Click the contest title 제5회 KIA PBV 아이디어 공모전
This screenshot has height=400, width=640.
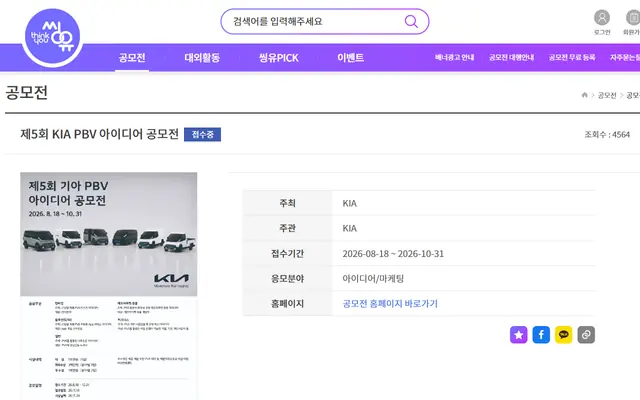tap(100, 134)
